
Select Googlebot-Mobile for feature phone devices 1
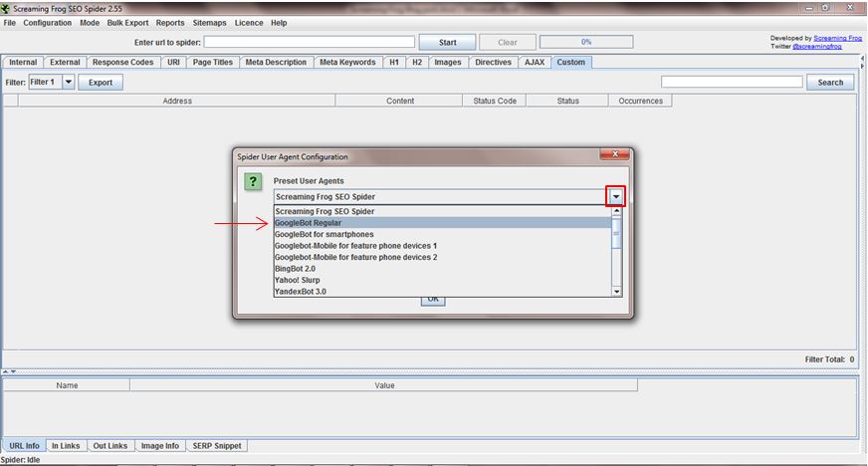coord(443,246)
